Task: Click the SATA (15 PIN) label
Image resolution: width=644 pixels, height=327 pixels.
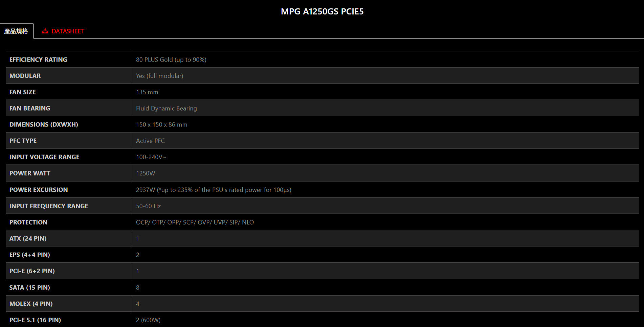Action: (x=29, y=287)
